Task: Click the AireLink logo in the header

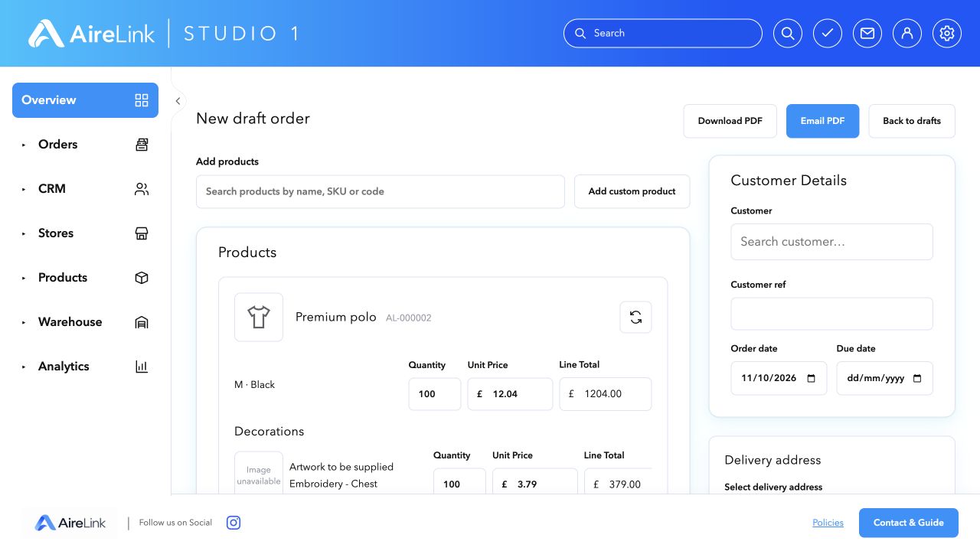Action: (92, 34)
